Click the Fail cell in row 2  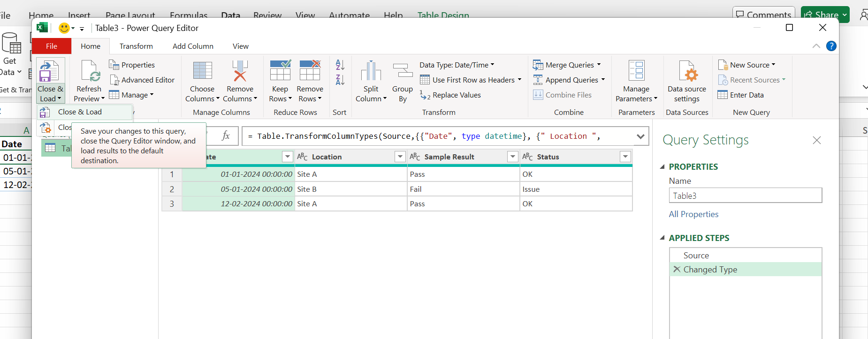464,189
